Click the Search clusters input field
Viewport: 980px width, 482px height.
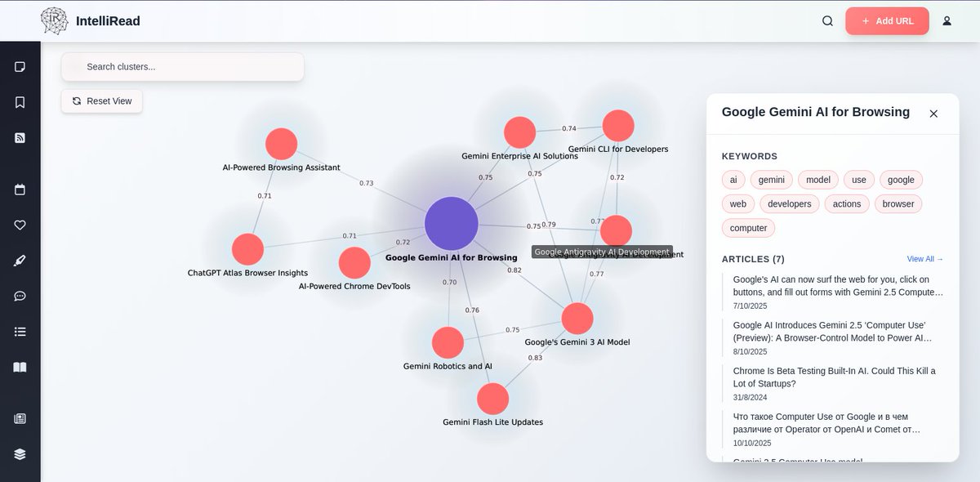coord(181,66)
